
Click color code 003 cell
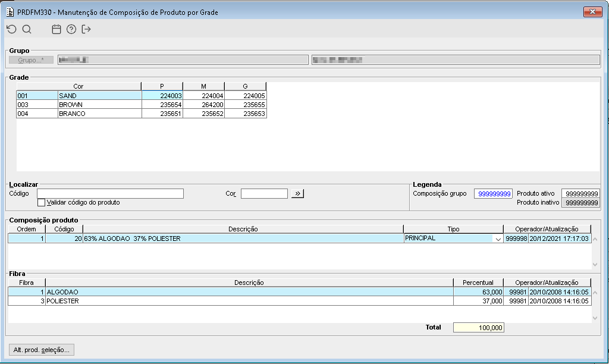tap(37, 105)
